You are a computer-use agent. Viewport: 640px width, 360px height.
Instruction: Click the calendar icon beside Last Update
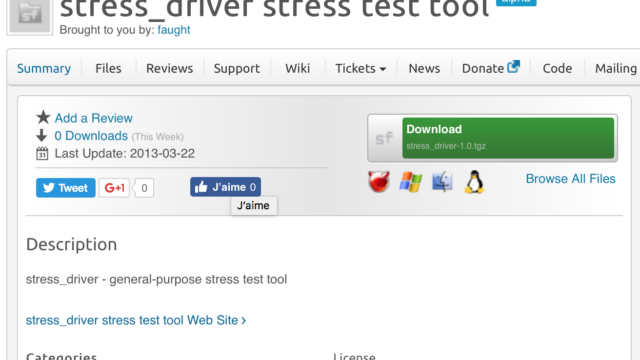pyautogui.click(x=42, y=153)
